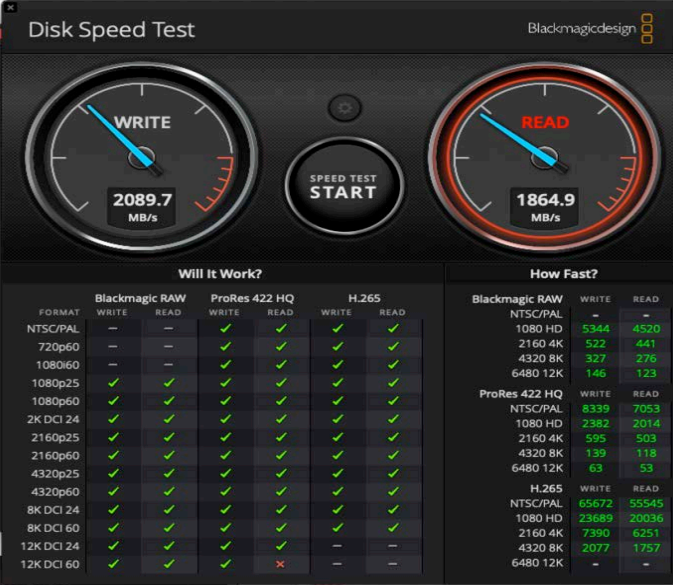Click Blackmagic RAW 2160 4K read value 441
The height and width of the screenshot is (585, 673).
click(646, 344)
